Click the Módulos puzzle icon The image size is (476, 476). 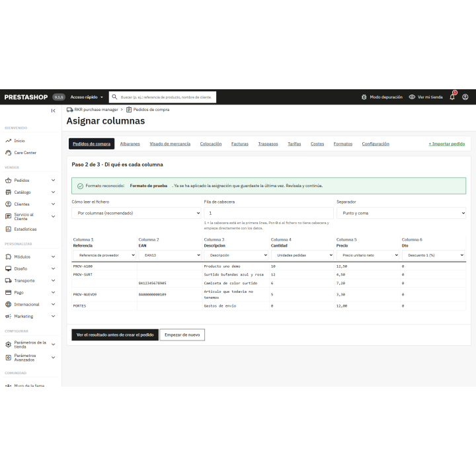pos(9,257)
